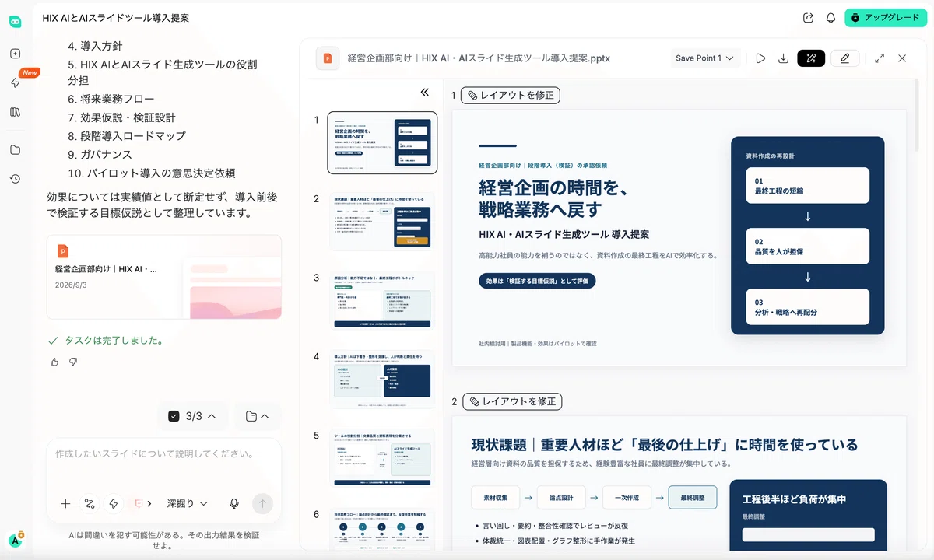Toggle the 3/3 tasks checkbox

pyautogui.click(x=174, y=416)
